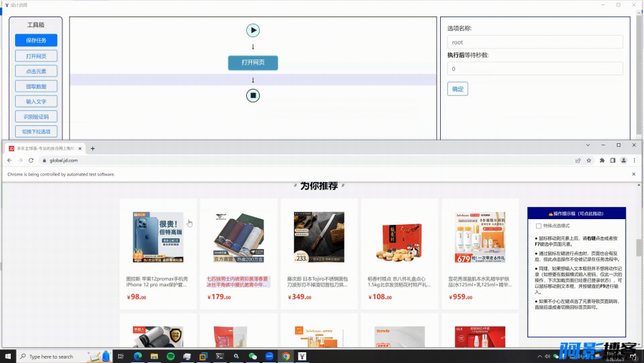Open the iPhone 12 pro max case product image
The width and height of the screenshot is (644, 363).
158,237
